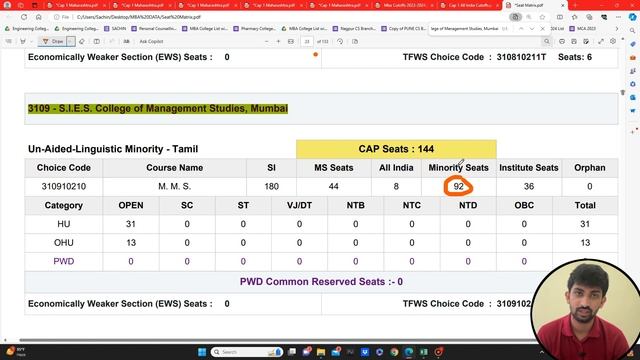Open File Explorer from the taskbar
Viewport: 640px width, 360px height.
click(x=321, y=352)
